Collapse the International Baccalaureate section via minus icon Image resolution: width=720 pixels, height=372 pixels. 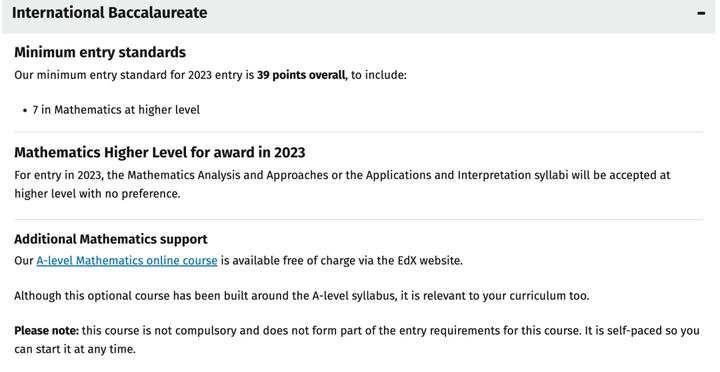click(x=701, y=13)
